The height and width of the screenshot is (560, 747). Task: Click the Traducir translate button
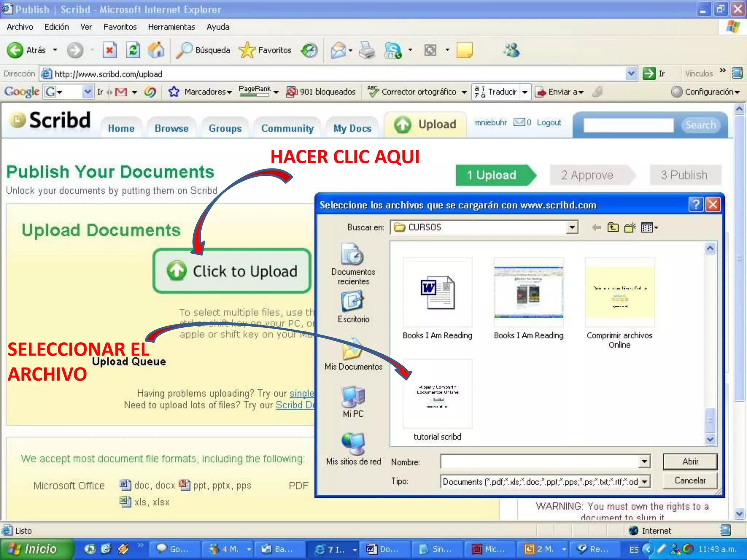495,92
